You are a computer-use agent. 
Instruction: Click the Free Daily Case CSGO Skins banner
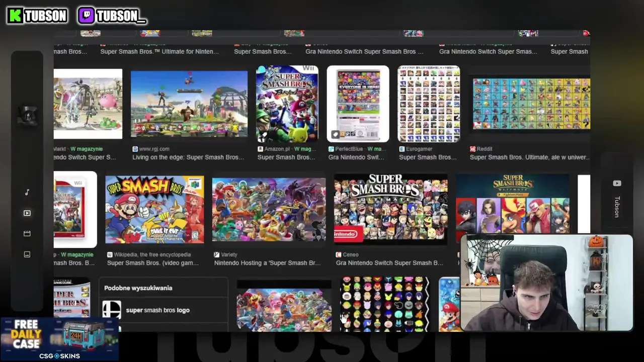(59, 339)
